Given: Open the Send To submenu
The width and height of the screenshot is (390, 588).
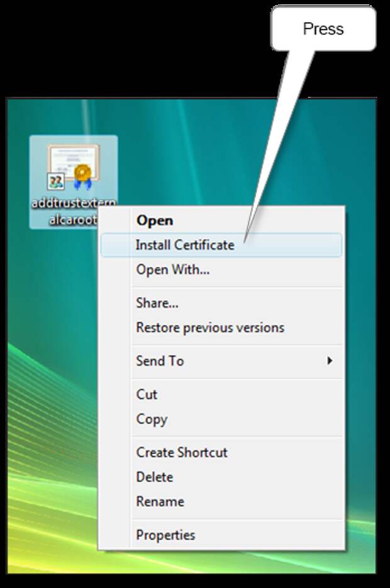Looking at the screenshot, I should tap(221, 361).
